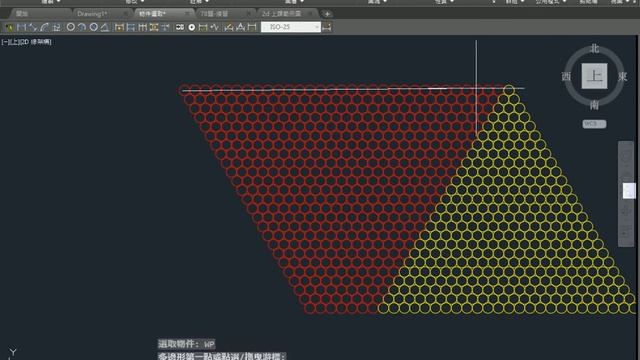Switch to the 開始 file tab
Screen dimensions: 640x360
pos(22,14)
